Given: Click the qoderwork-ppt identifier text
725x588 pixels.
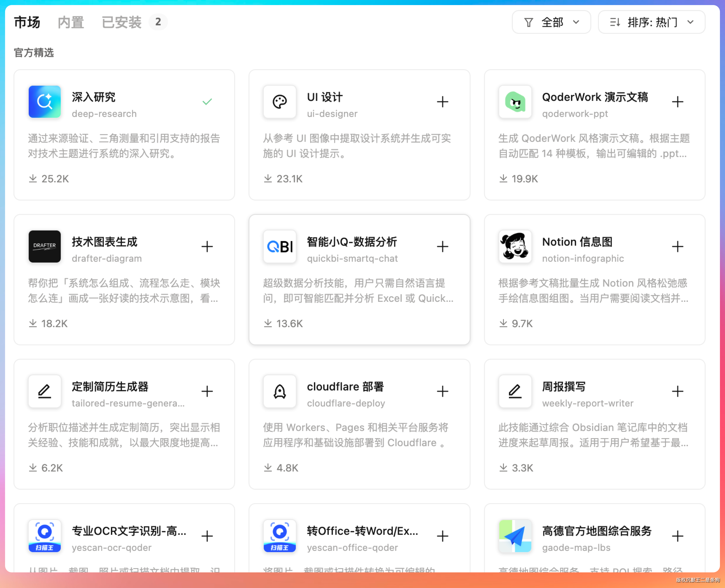Looking at the screenshot, I should tap(575, 114).
